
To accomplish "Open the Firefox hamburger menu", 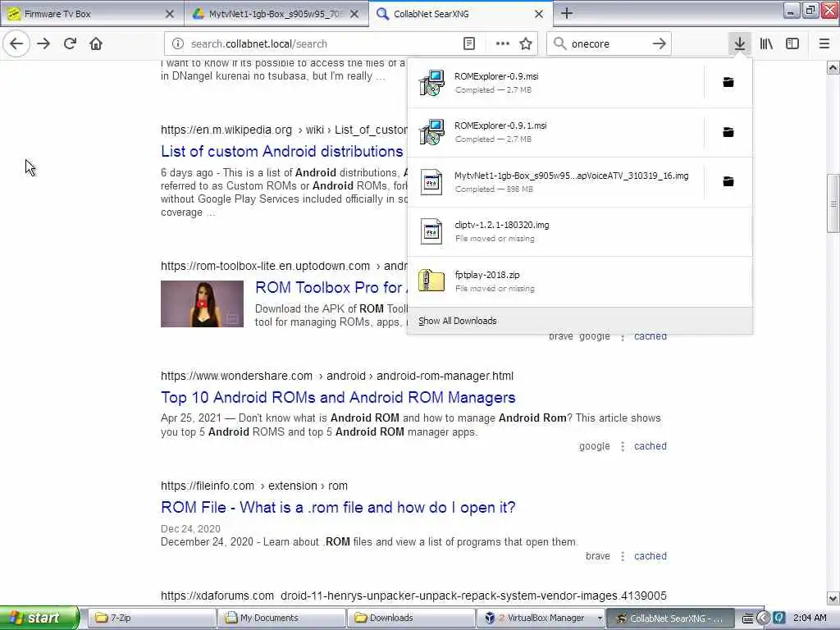I will click(824, 43).
